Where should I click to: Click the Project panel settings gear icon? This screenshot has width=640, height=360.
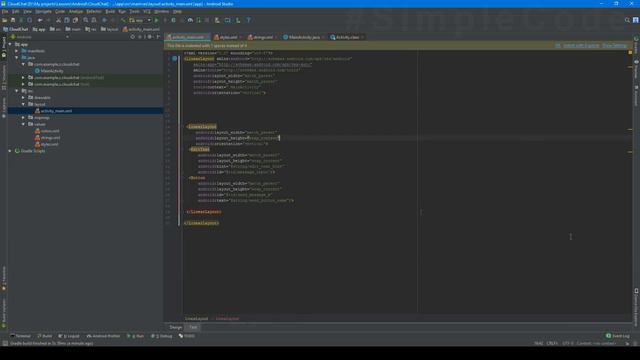pyautogui.click(x=149, y=37)
